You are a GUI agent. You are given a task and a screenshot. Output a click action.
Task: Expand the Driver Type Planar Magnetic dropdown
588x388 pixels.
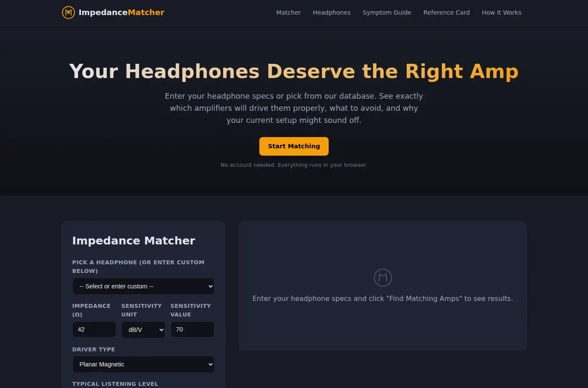coord(143,364)
